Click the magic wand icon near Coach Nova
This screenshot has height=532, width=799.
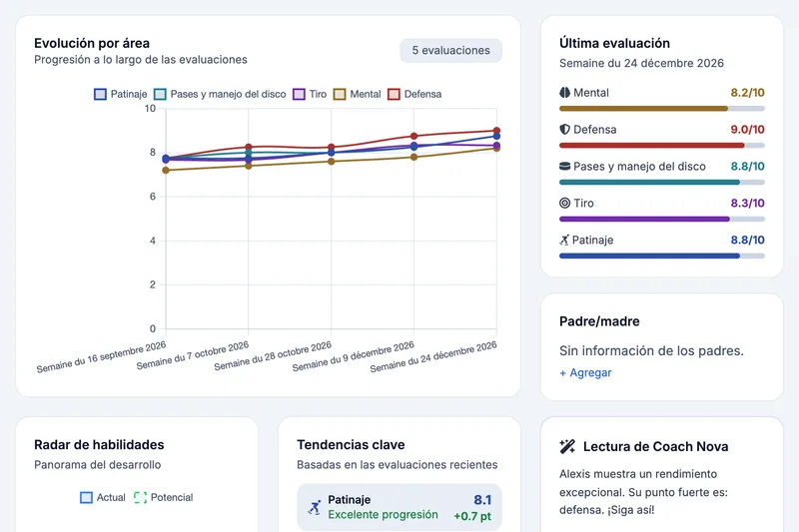pos(567,446)
